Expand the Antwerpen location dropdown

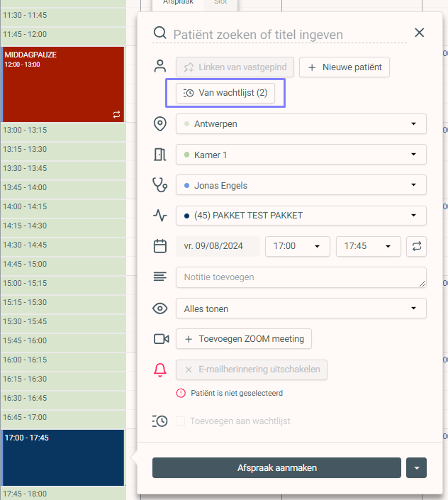tap(301, 123)
